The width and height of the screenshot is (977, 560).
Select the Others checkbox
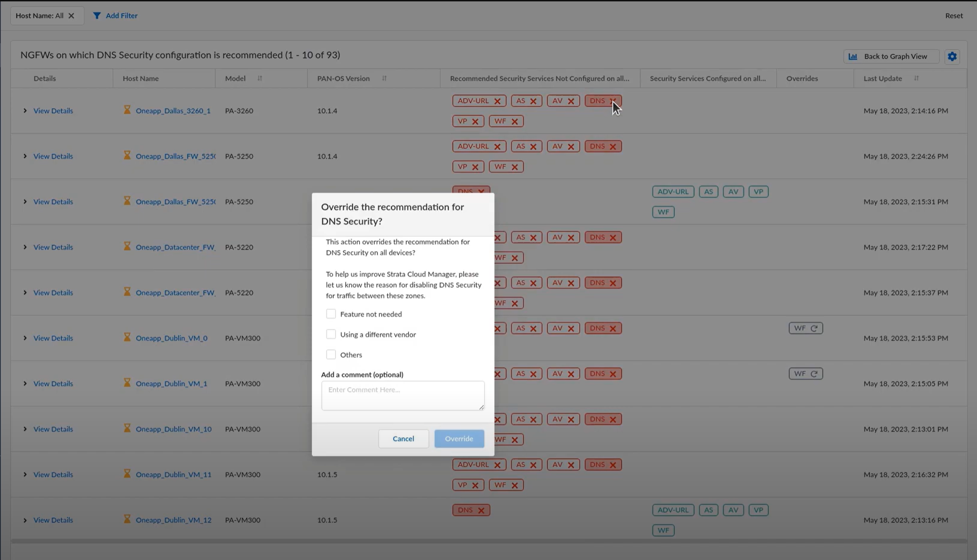[x=331, y=355]
